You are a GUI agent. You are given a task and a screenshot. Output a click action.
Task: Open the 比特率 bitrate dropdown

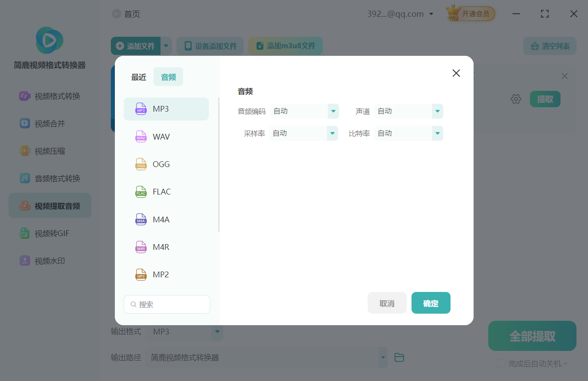408,133
